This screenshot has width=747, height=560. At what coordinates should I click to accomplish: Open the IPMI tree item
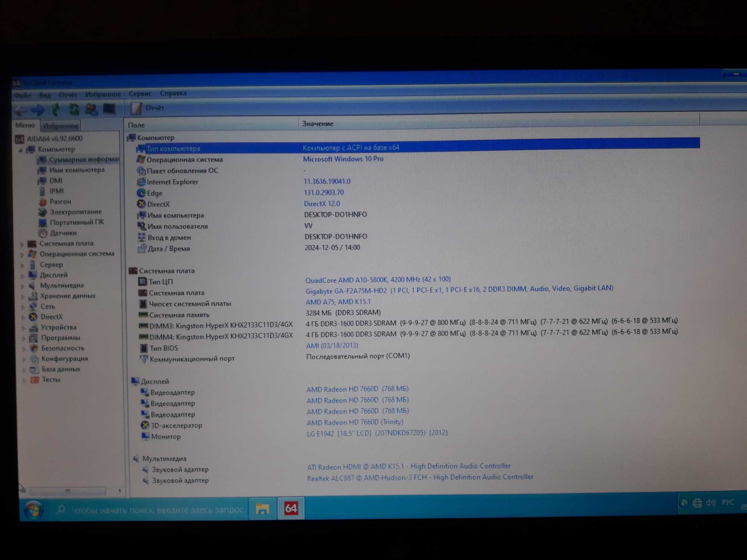(x=57, y=191)
